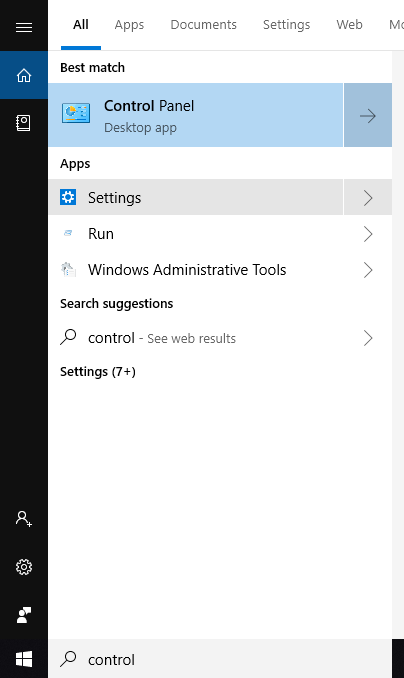The height and width of the screenshot is (678, 404).
Task: Switch to the Web tab
Action: click(349, 25)
